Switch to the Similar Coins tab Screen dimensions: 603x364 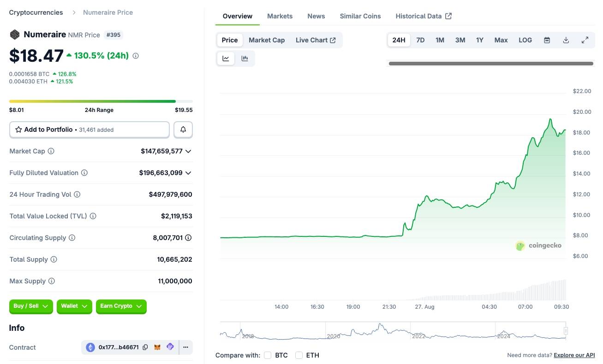tap(360, 16)
